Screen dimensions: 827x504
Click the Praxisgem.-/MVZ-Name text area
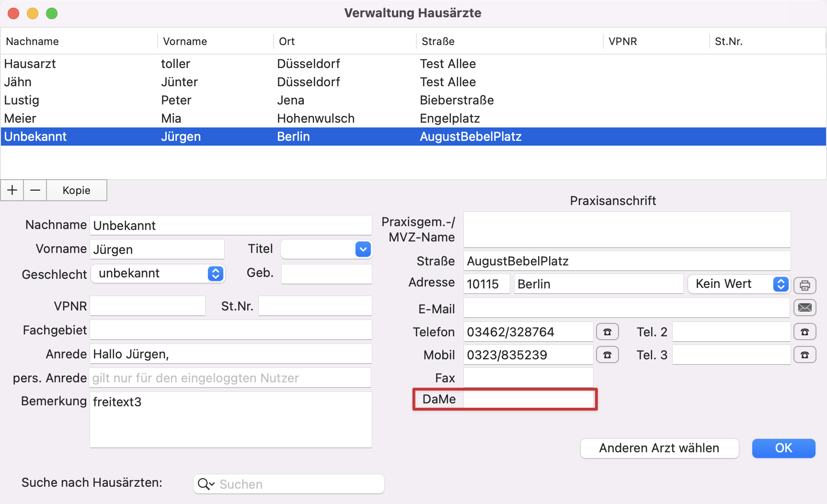coord(627,229)
